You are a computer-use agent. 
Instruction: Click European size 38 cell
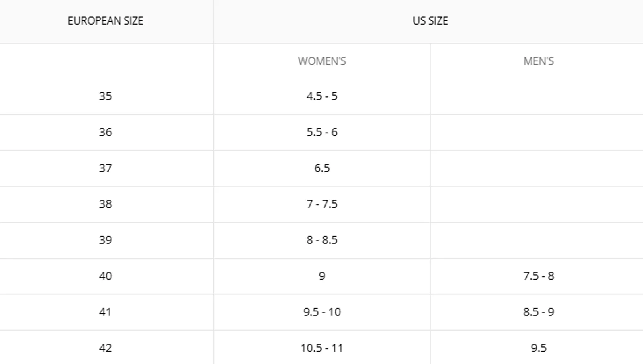(105, 204)
